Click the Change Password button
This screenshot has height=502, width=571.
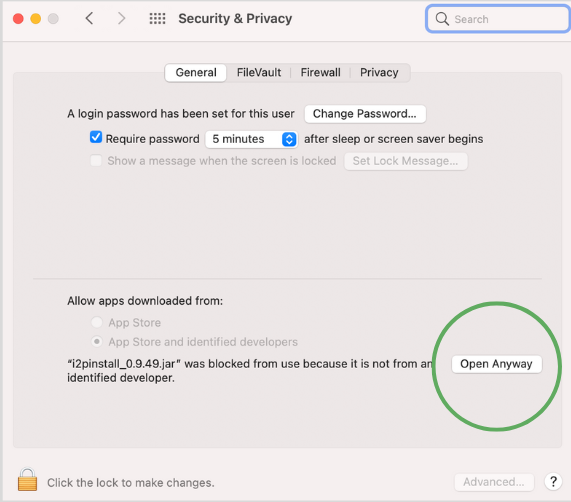pyautogui.click(x=365, y=114)
